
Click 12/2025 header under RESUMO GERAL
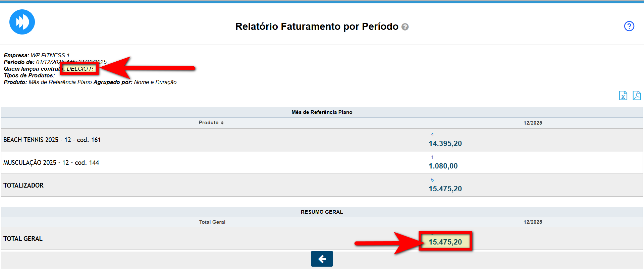(x=533, y=222)
